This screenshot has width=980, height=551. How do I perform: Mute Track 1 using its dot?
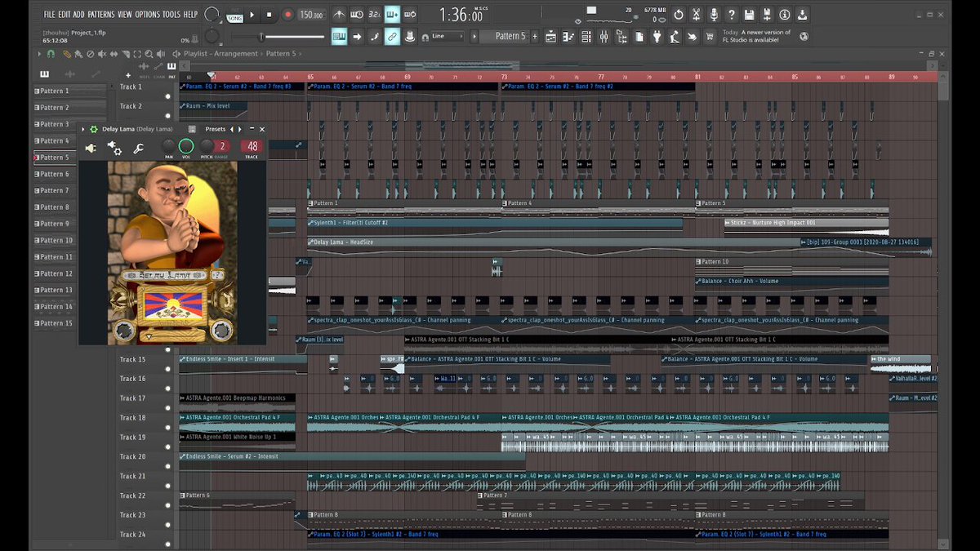[168, 96]
